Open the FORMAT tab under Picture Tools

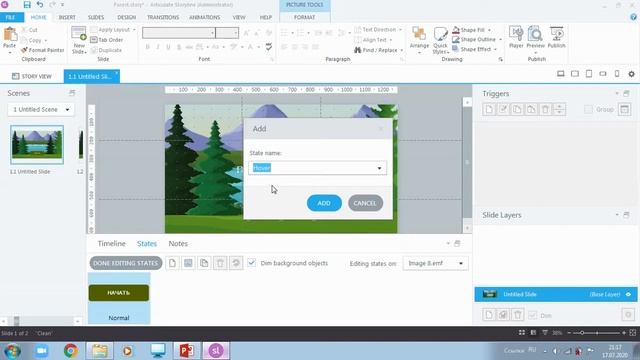pos(304,17)
